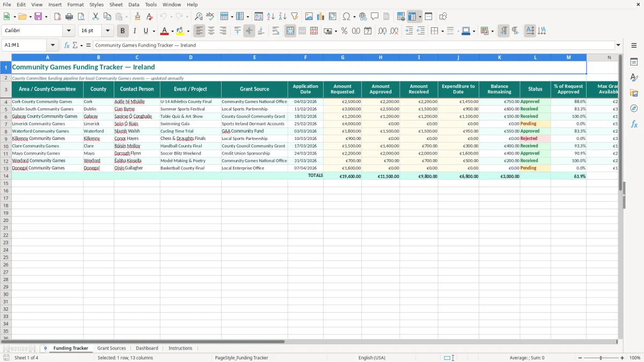Switch to the Grant Sources sheet tab
The height and width of the screenshot is (362, 644).
(x=111, y=348)
